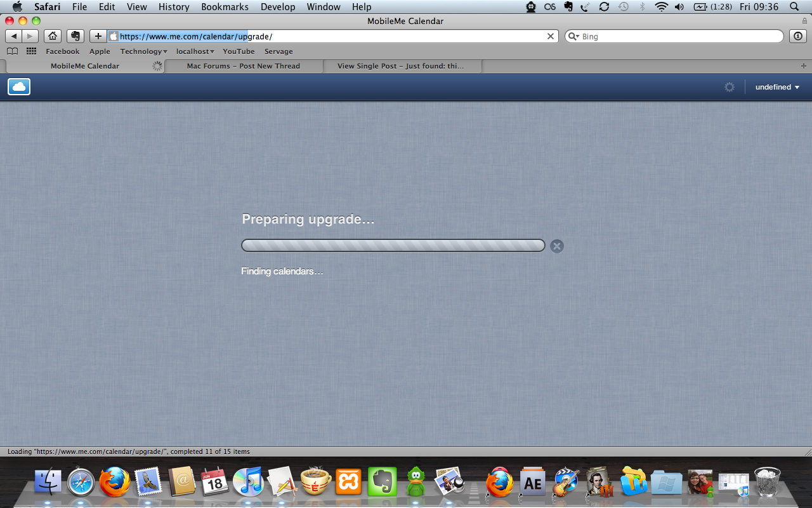The width and height of the screenshot is (812, 508).
Task: Add bookmark with the plus button
Action: (98, 36)
